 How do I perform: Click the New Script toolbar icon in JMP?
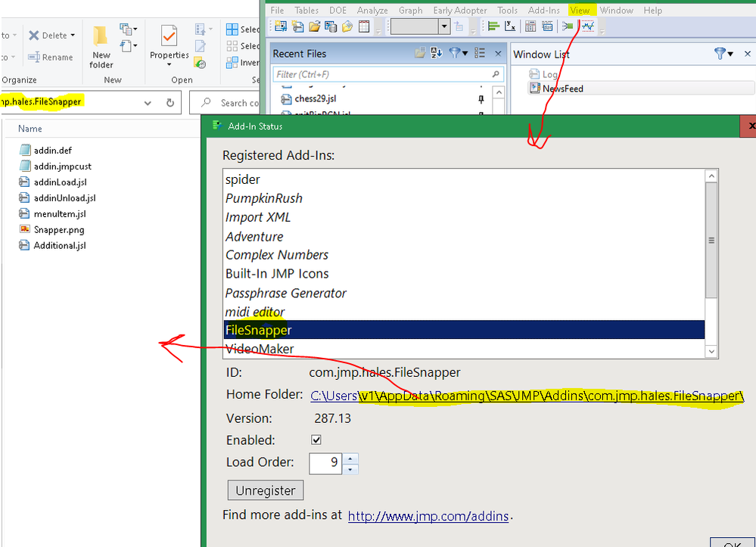(297, 26)
